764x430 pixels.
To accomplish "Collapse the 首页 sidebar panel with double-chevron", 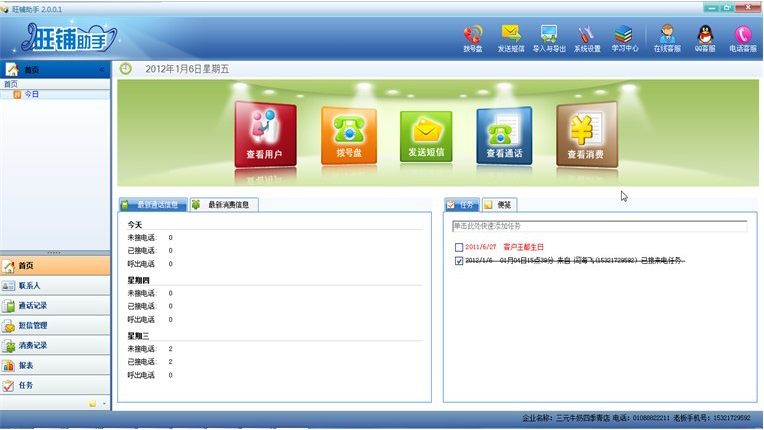I will coord(101,70).
